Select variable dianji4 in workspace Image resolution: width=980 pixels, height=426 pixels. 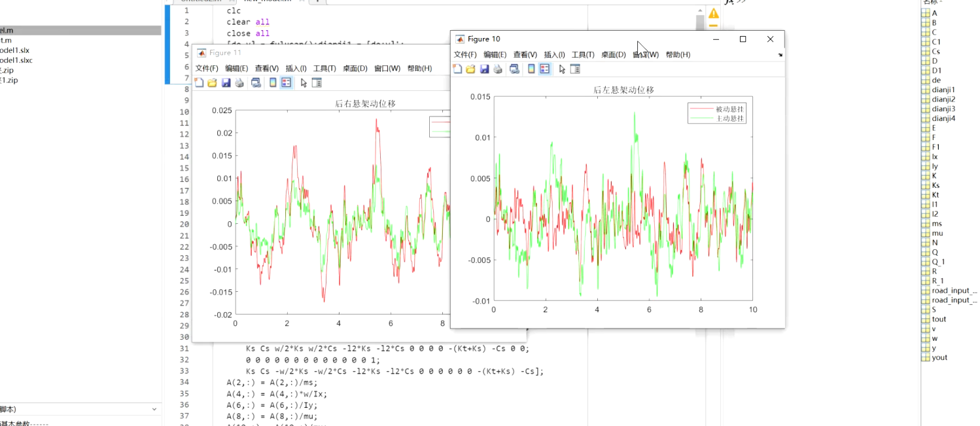point(943,118)
